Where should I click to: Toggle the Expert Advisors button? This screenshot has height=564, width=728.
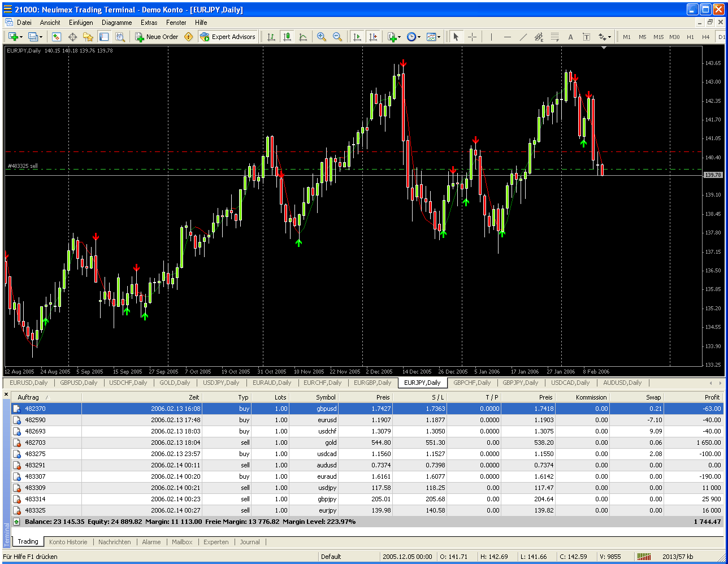point(227,37)
